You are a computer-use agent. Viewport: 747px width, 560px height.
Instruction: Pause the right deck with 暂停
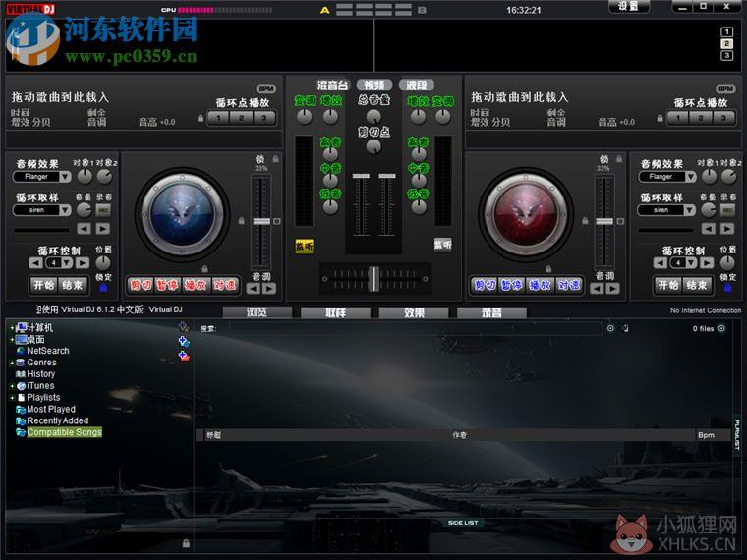[512, 285]
